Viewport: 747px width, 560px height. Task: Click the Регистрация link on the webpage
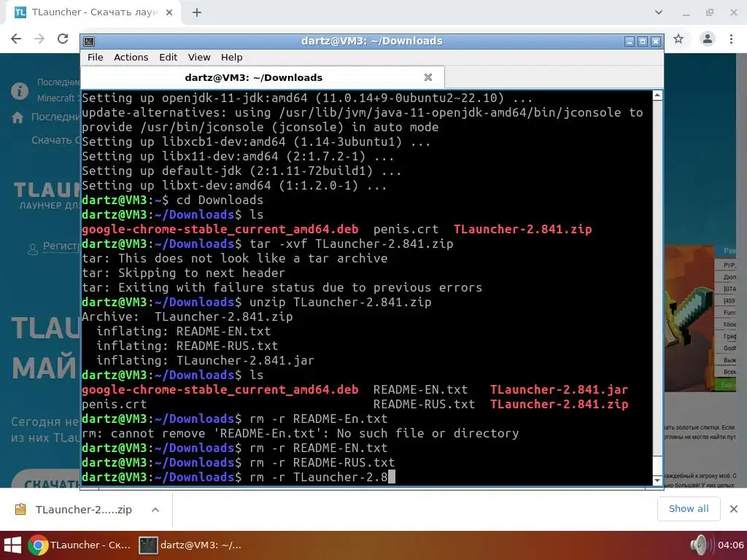61,246
